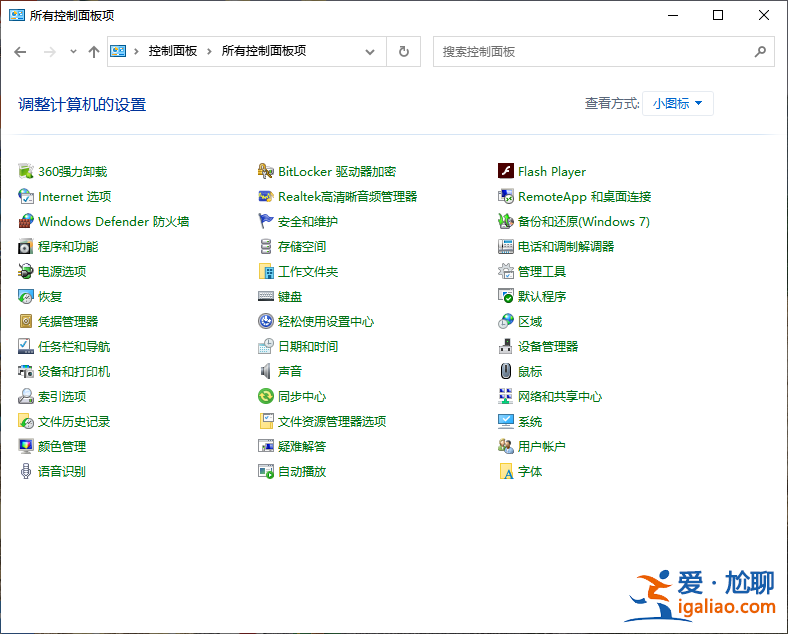Open the 工作文件夹 link
The height and width of the screenshot is (634, 788).
(308, 271)
